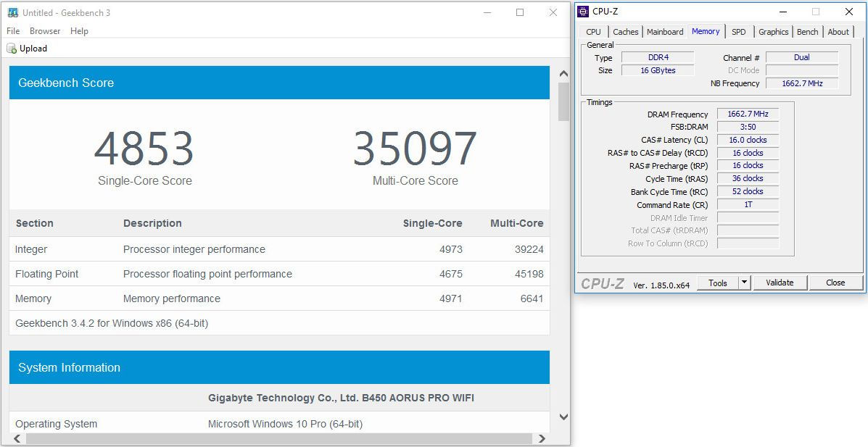This screenshot has height=447, width=868.
Task: Switch to the CPU tab in CPU-Z
Action: coord(593,32)
